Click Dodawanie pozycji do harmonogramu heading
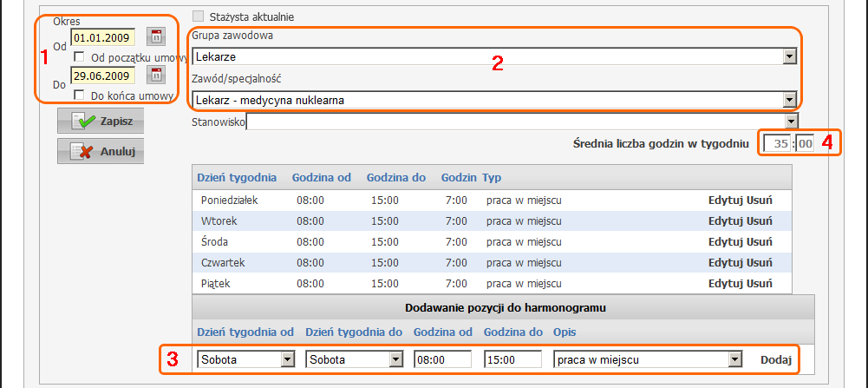 pos(505,308)
